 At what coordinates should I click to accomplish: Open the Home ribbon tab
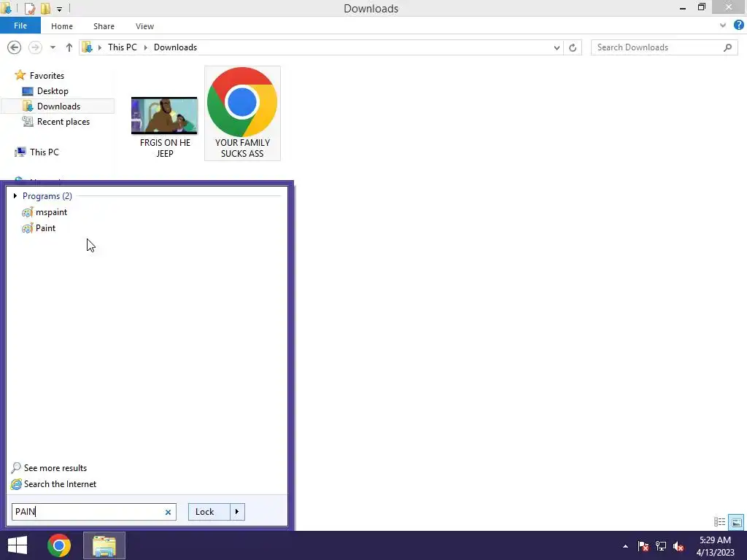tap(62, 26)
